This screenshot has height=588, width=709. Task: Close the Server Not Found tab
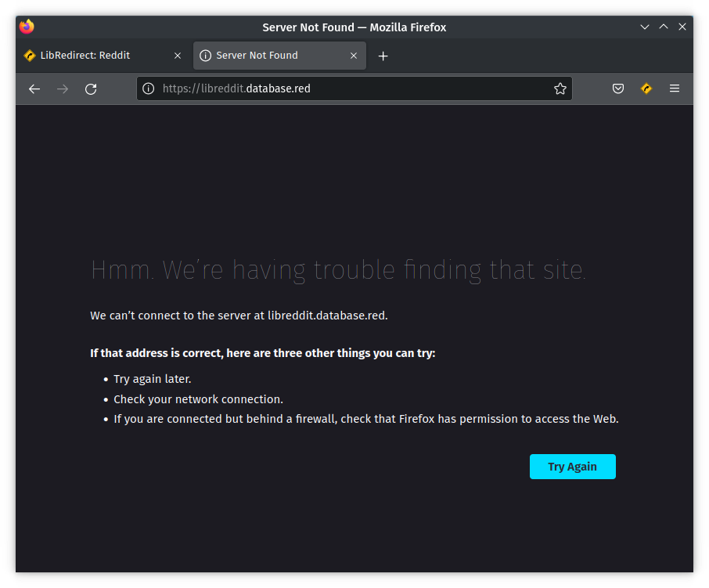click(x=354, y=56)
